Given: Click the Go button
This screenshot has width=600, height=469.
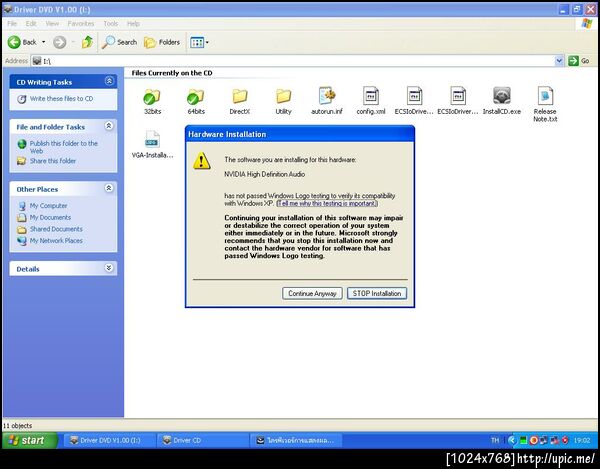Looking at the screenshot, I should click(x=579, y=60).
